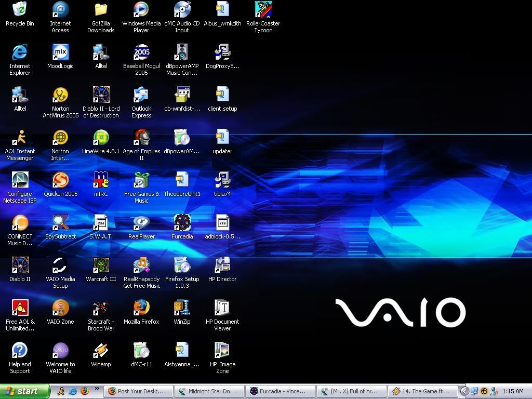The height and width of the screenshot is (399, 532).
Task: Select Diablo II - Lord of Destruction icon
Action: tap(101, 95)
